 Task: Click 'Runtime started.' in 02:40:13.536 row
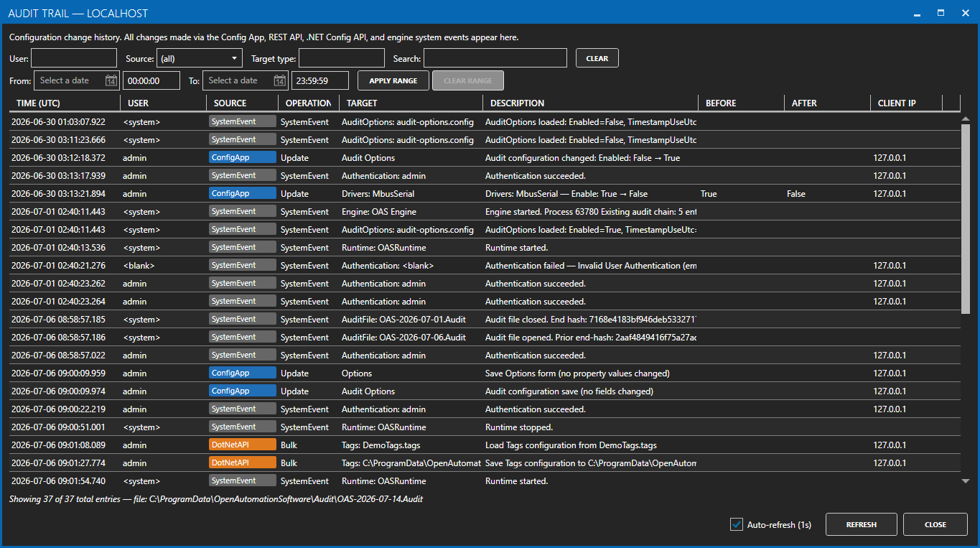516,248
